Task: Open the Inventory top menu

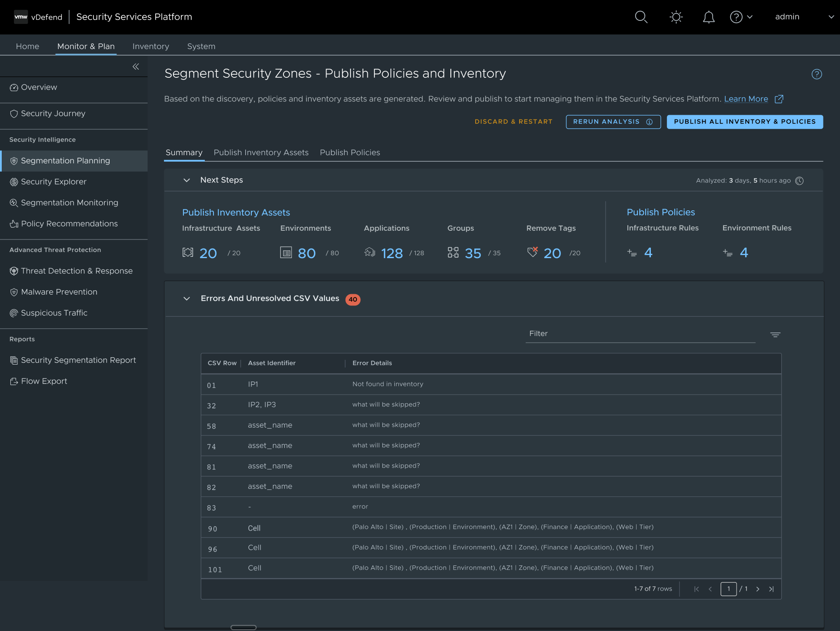Action: coord(150,46)
